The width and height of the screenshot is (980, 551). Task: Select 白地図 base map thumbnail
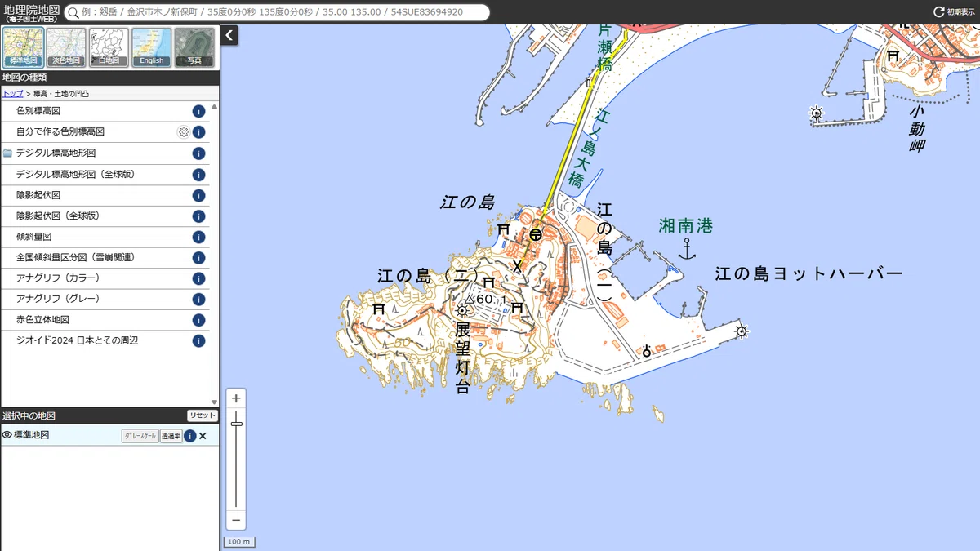pos(109,47)
